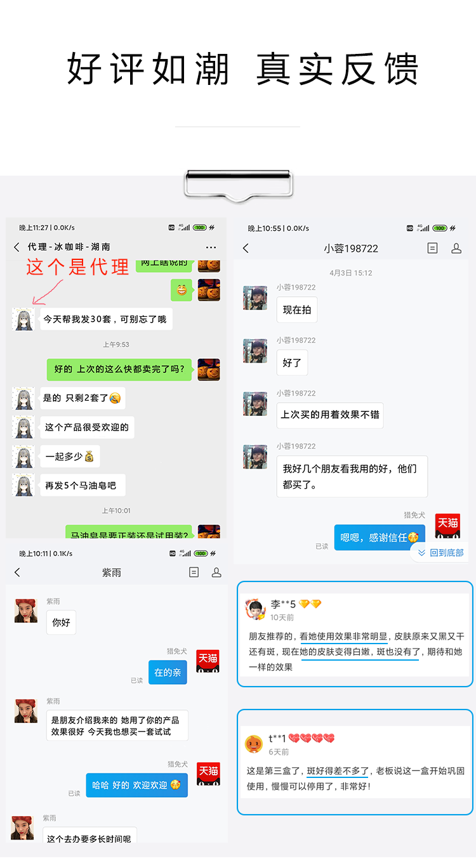
Task: Tap the 哈哈 好的 欢迎欢迎 message bubble
Action: point(136,785)
